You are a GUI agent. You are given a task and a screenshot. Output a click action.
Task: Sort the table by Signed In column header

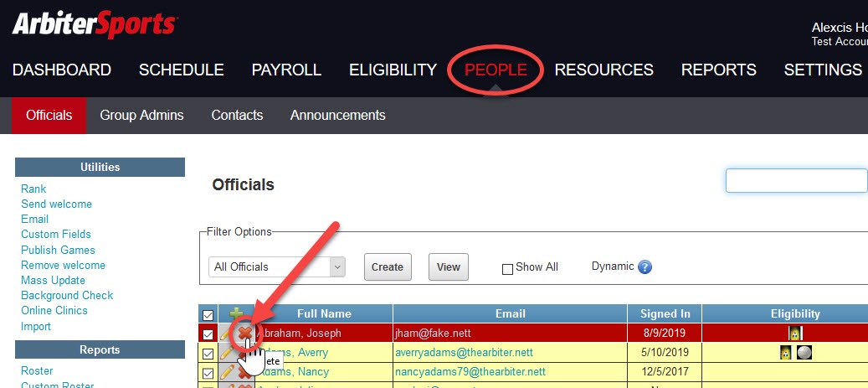point(665,313)
